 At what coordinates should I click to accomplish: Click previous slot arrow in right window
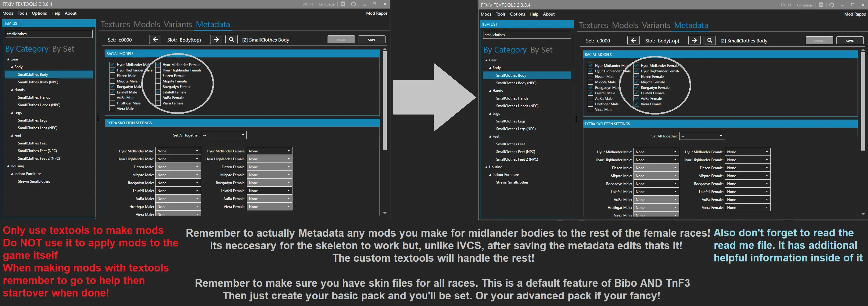(x=633, y=41)
